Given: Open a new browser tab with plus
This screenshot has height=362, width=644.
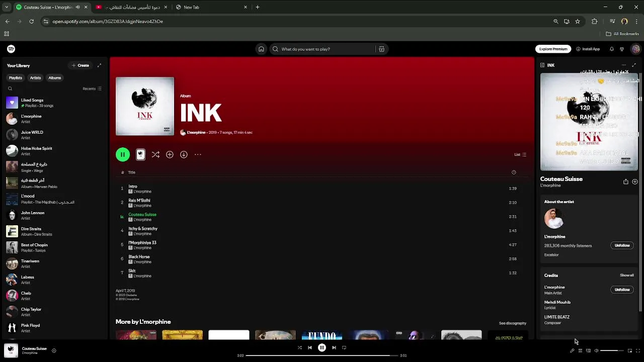Looking at the screenshot, I should tap(258, 7).
